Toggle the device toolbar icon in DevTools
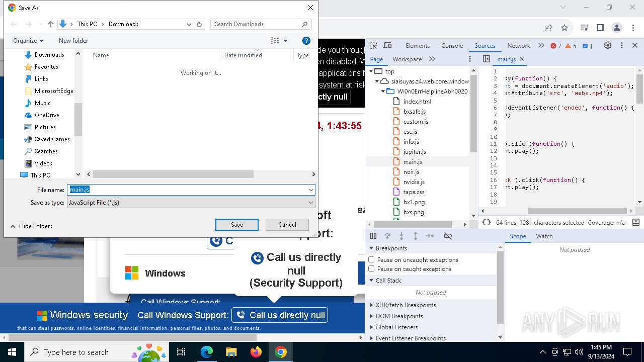Image resolution: width=644 pixels, height=362 pixels. [x=387, y=45]
